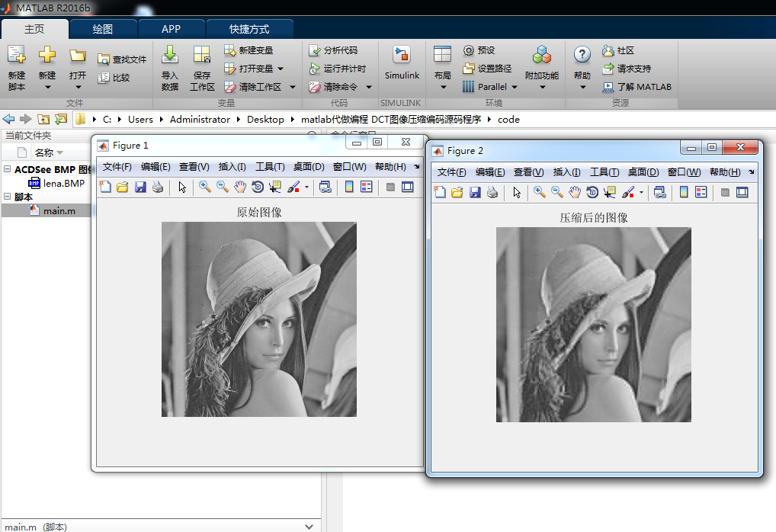776x532 pixels.
Task: Go back with the left arrow in address bar
Action: point(8,119)
